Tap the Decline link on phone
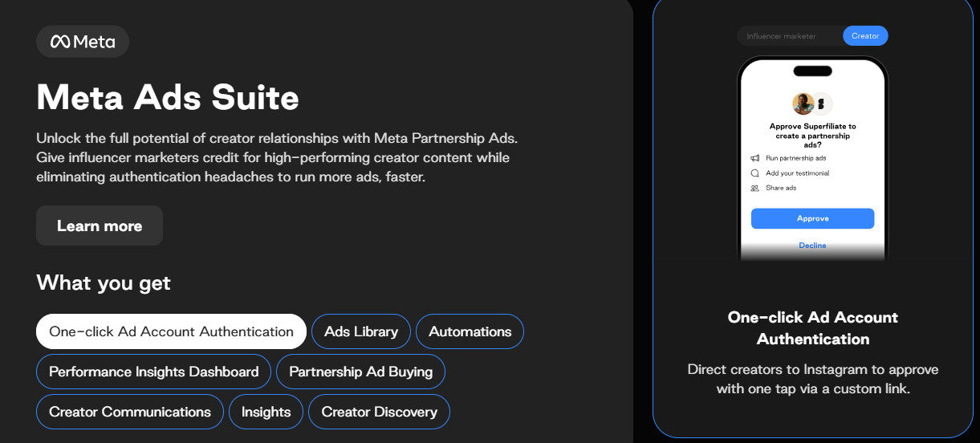The image size is (980, 443). click(x=812, y=246)
